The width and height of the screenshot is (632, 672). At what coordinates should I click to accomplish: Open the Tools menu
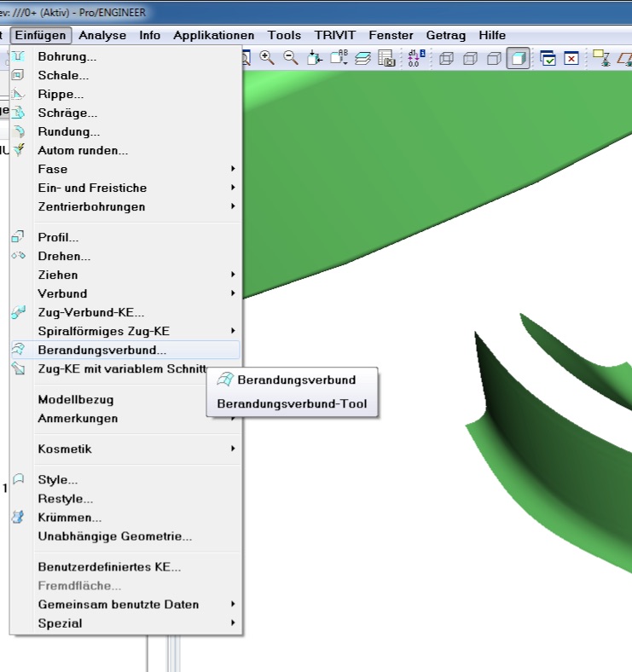[284, 35]
